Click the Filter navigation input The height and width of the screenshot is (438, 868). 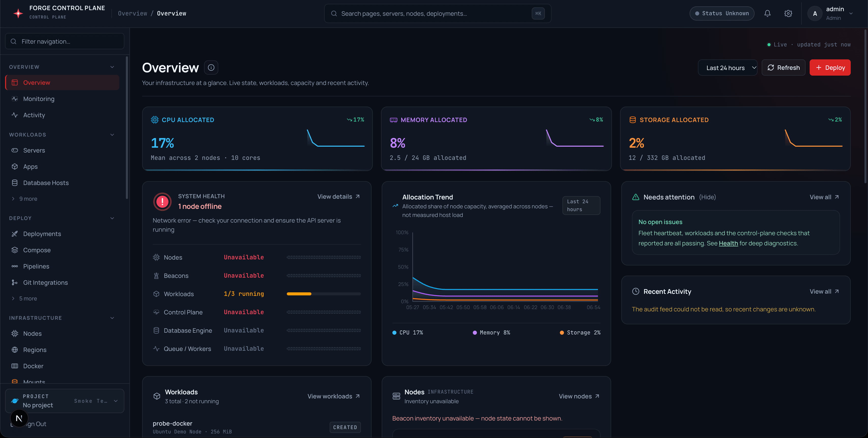(65, 41)
